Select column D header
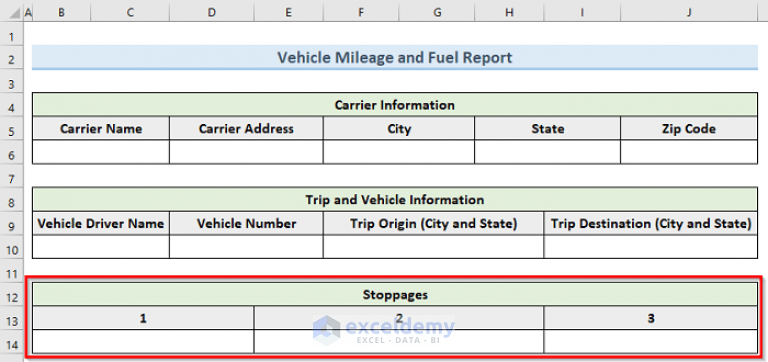Viewport: 768px width, 362px height. point(212,13)
